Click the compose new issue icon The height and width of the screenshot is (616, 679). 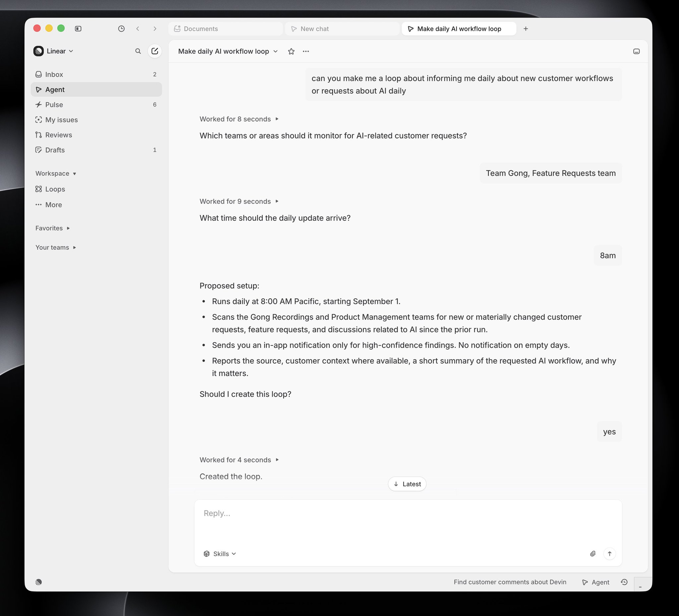(154, 51)
